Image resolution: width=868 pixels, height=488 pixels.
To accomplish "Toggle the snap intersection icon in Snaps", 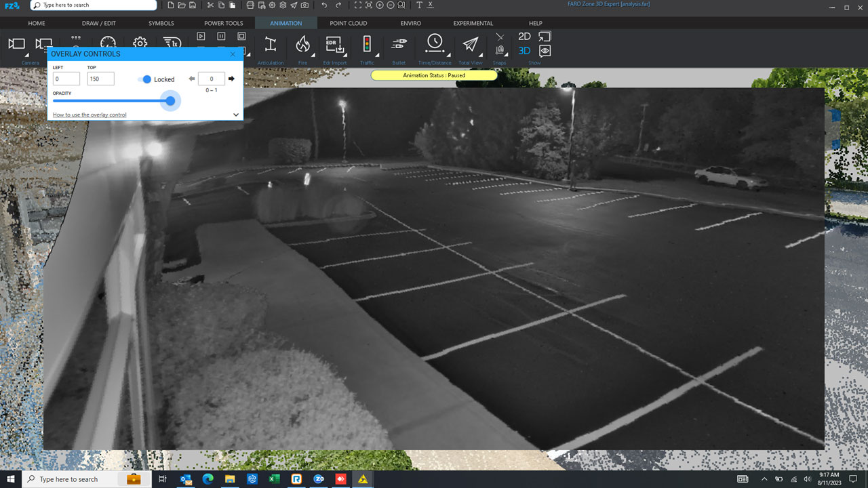I will tap(500, 37).
